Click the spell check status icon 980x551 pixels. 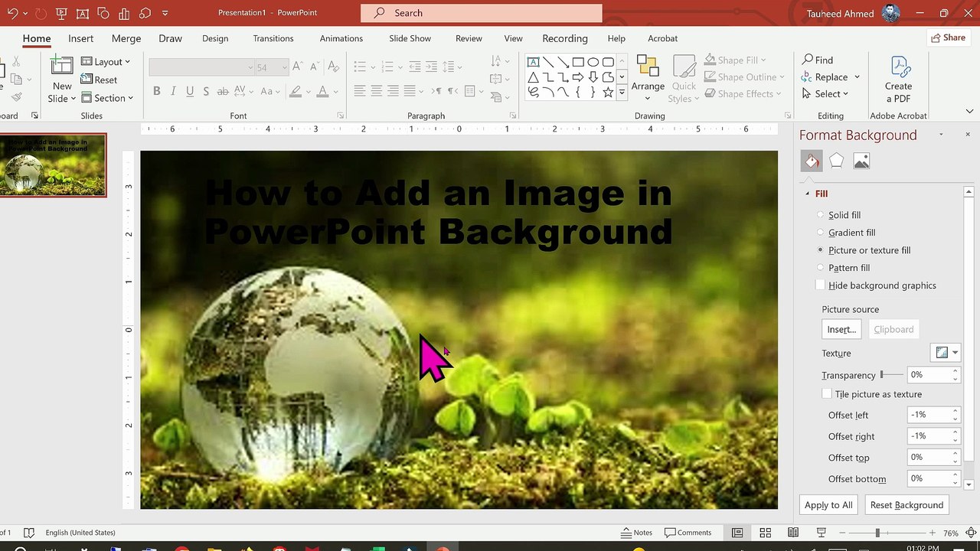(28, 533)
